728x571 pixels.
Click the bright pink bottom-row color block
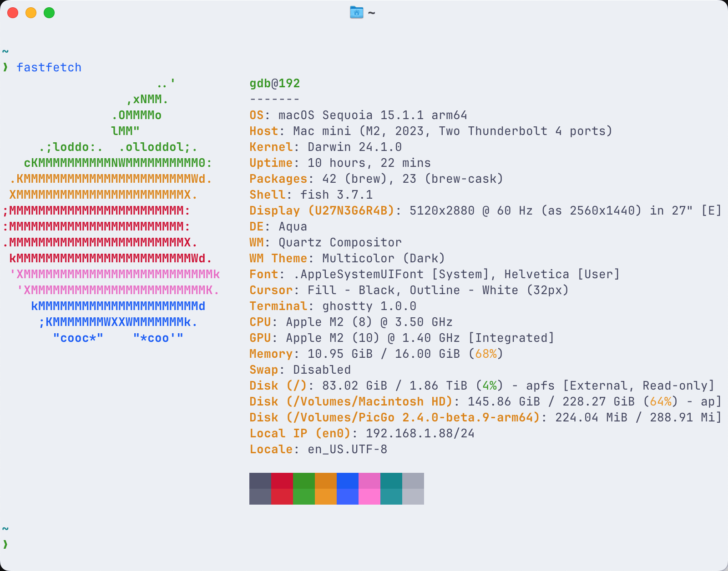click(369, 496)
